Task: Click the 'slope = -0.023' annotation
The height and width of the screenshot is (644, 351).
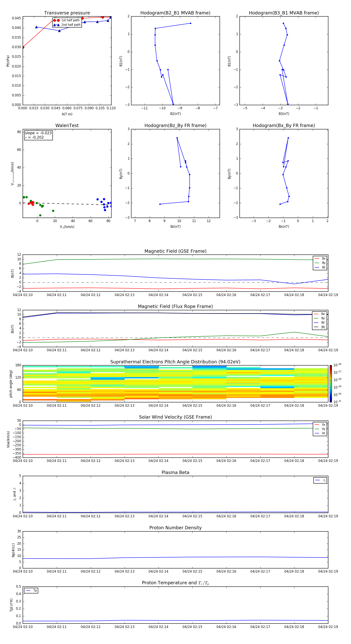Action: (x=38, y=133)
